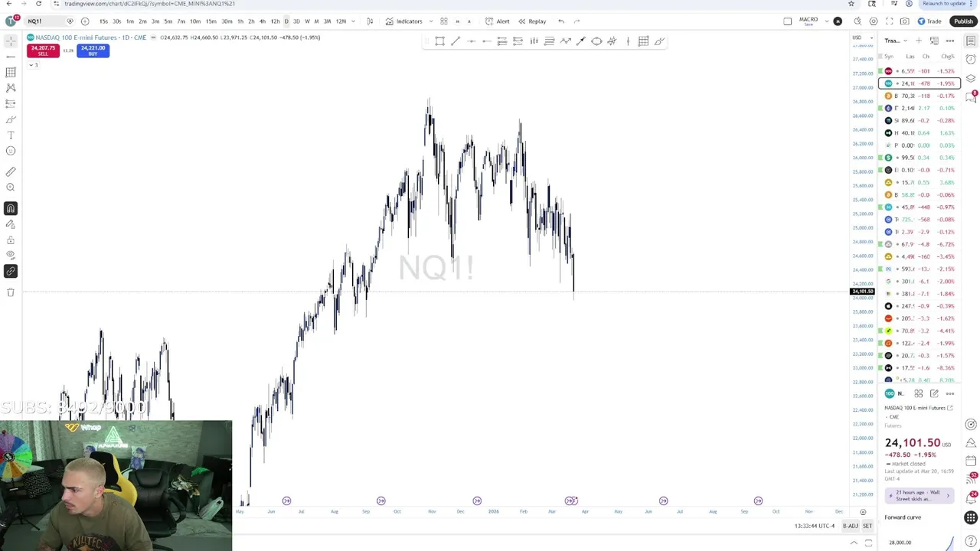Add a symbol to the watchlist

(x=919, y=41)
